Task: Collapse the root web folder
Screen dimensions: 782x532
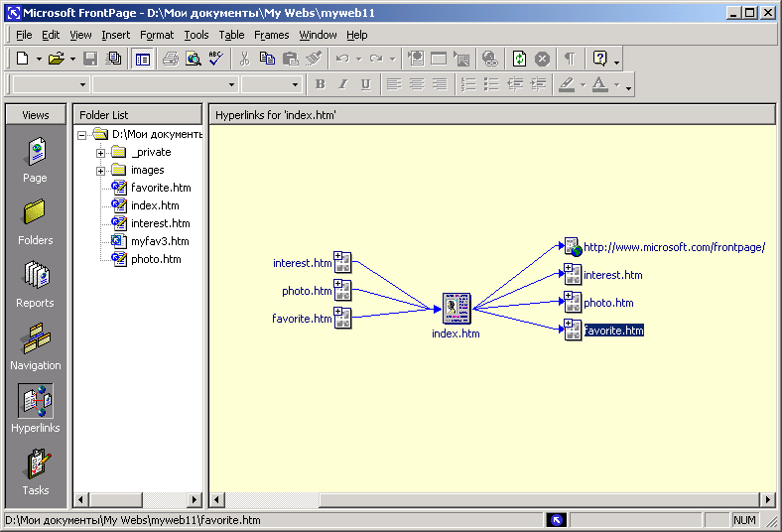Action: [x=82, y=135]
